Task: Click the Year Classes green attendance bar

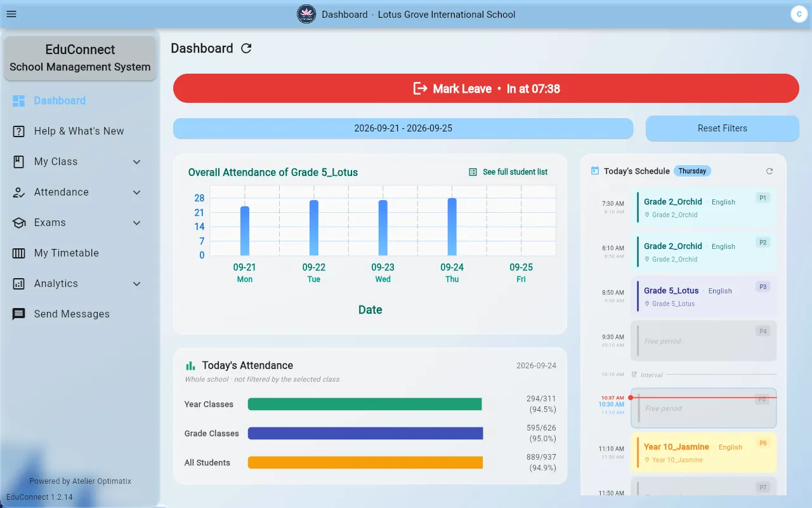Action: click(365, 404)
